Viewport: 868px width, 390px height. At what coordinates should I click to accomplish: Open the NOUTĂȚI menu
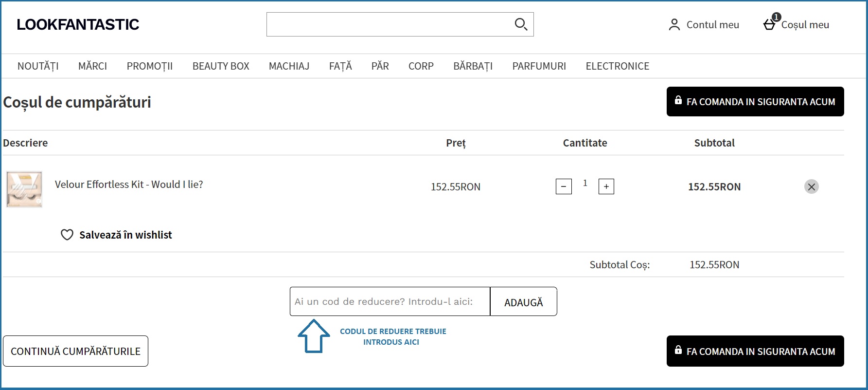pos(38,66)
